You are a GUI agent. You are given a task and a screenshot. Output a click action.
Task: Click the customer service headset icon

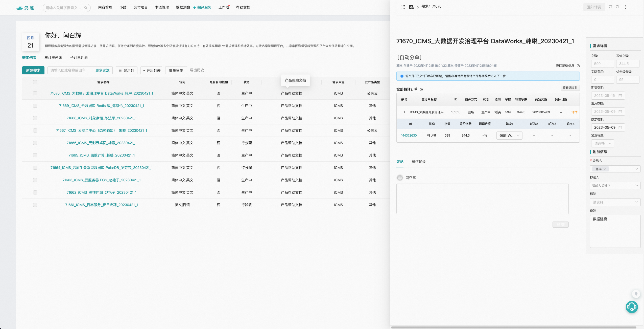[x=632, y=307]
